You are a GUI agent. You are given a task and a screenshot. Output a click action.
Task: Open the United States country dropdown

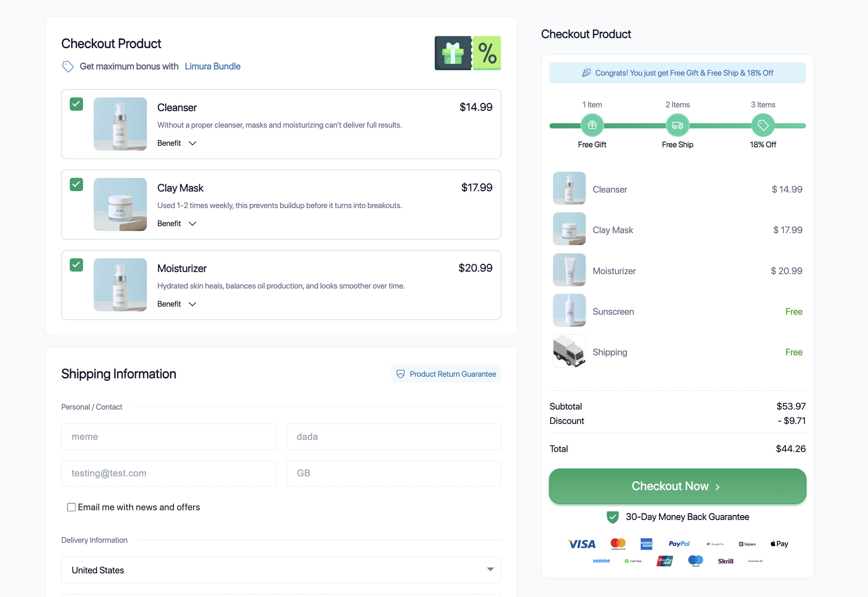coord(281,570)
